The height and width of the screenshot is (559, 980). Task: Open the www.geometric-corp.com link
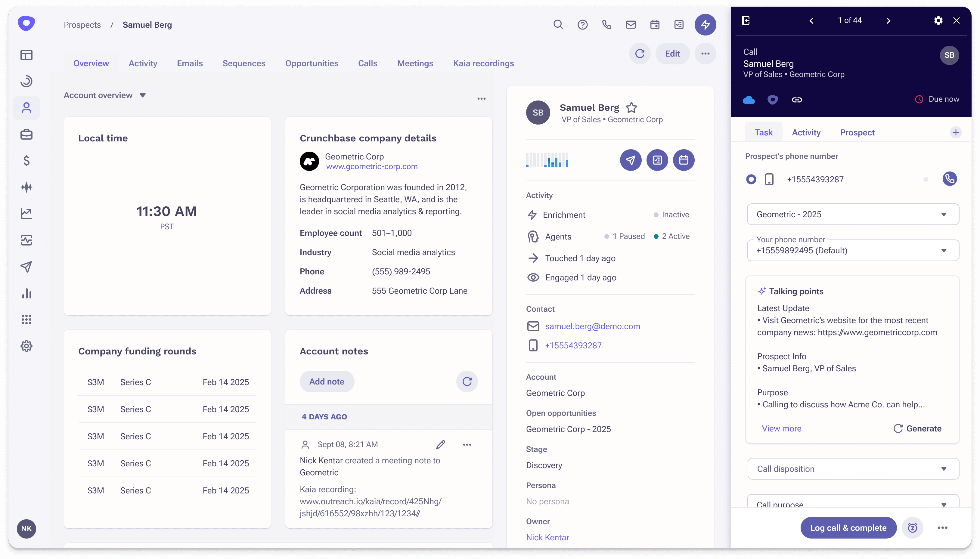tap(371, 166)
